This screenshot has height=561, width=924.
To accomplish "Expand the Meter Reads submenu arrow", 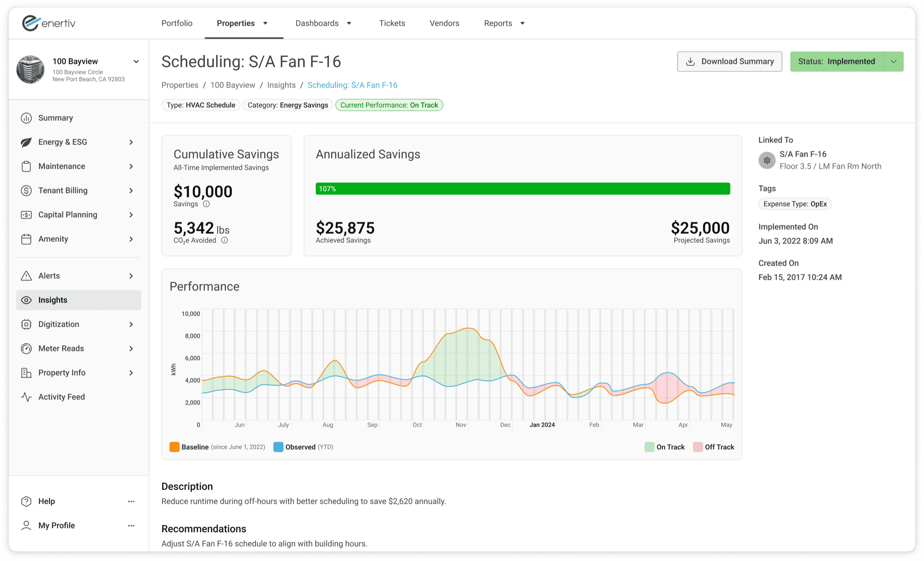I will coord(131,349).
